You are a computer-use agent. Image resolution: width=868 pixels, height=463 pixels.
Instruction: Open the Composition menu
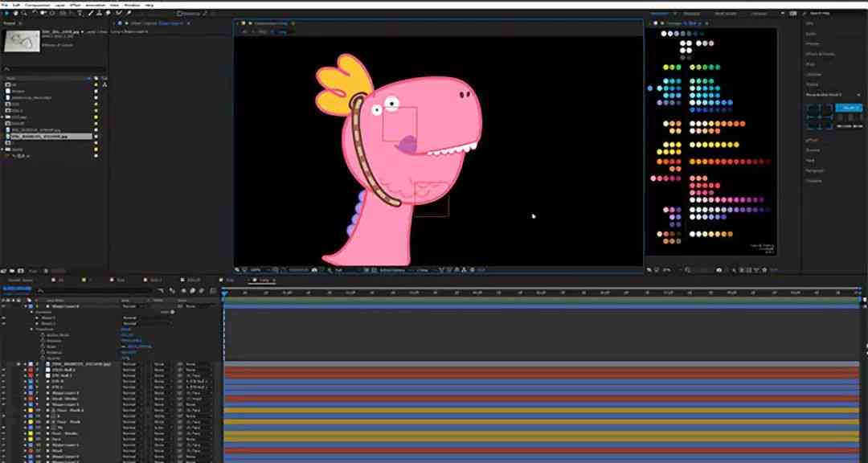click(37, 5)
